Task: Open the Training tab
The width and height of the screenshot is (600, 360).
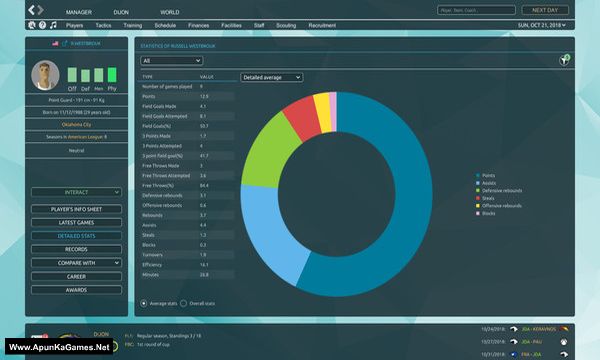Action: tap(133, 26)
